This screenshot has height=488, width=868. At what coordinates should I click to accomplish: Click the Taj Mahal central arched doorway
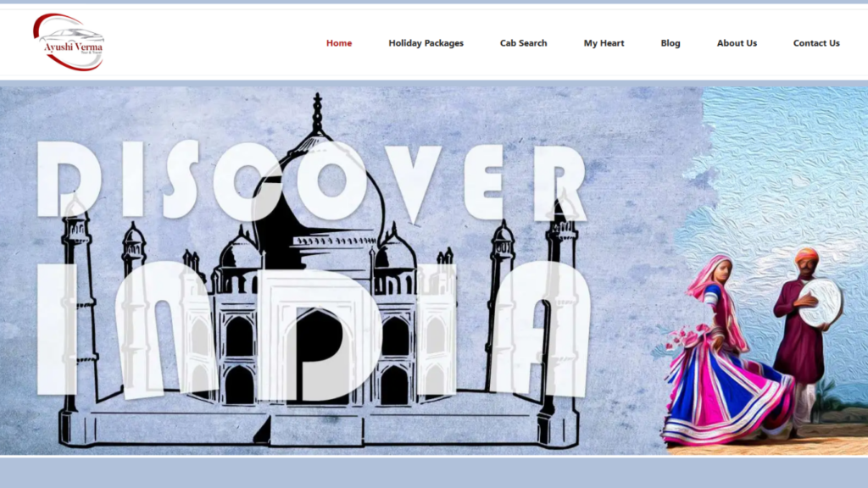[317, 356]
